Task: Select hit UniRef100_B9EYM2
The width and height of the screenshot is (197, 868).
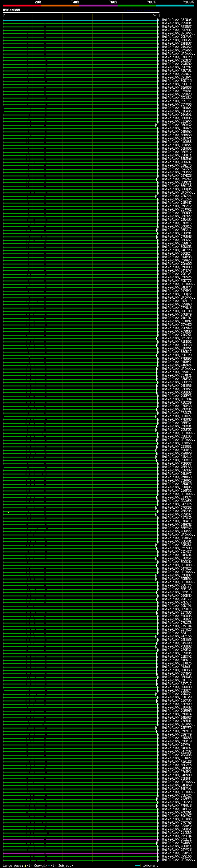Action: (177, 67)
